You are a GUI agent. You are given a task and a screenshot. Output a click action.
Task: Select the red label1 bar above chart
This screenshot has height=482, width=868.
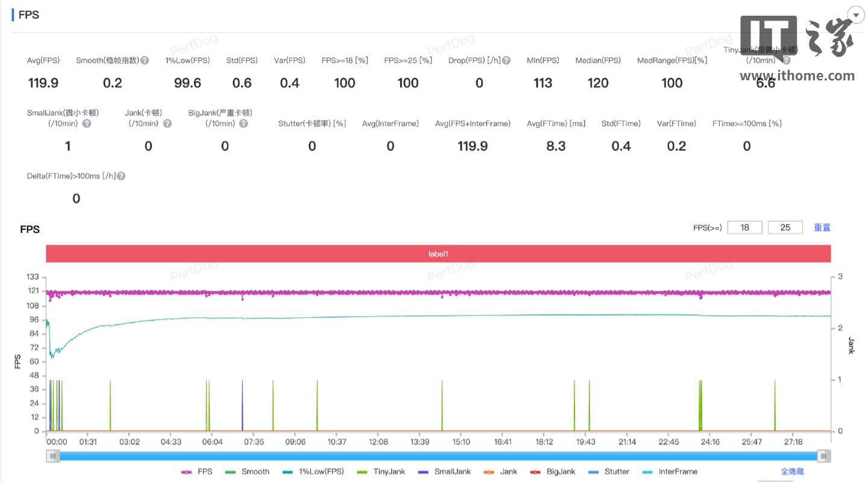coord(438,254)
